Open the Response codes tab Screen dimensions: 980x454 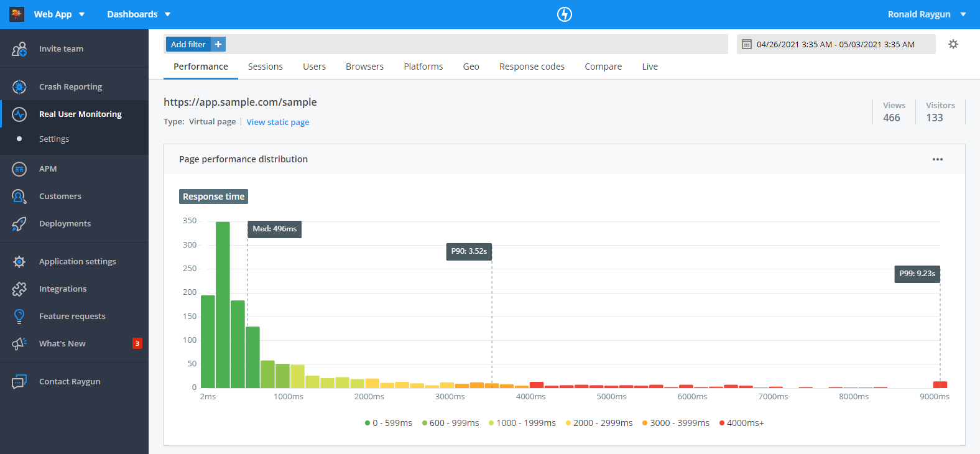tap(532, 67)
